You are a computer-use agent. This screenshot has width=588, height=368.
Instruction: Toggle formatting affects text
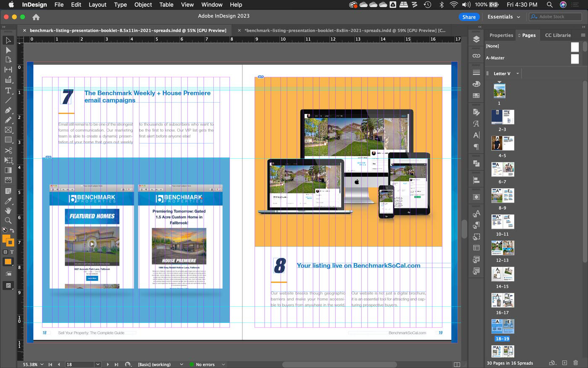12,252
